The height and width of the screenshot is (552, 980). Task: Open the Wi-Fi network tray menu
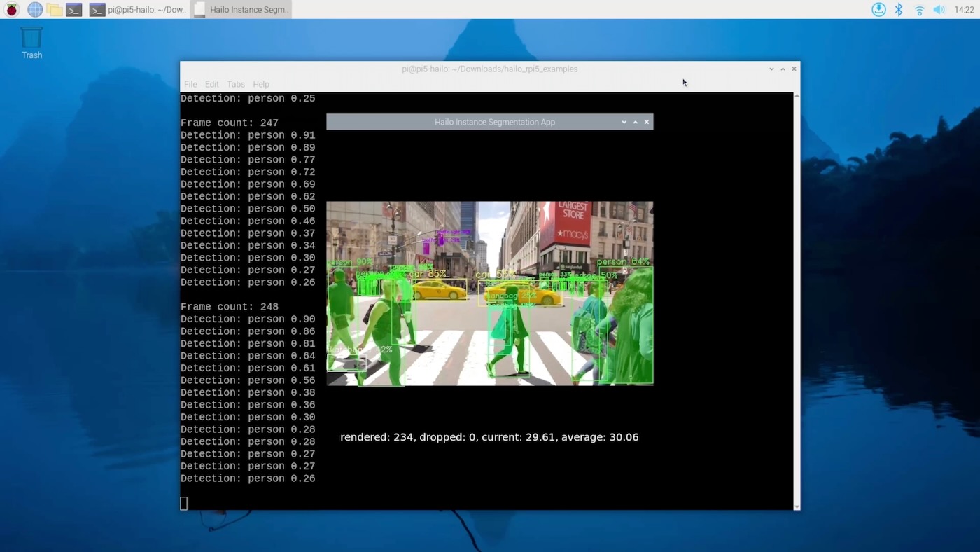pyautogui.click(x=919, y=10)
